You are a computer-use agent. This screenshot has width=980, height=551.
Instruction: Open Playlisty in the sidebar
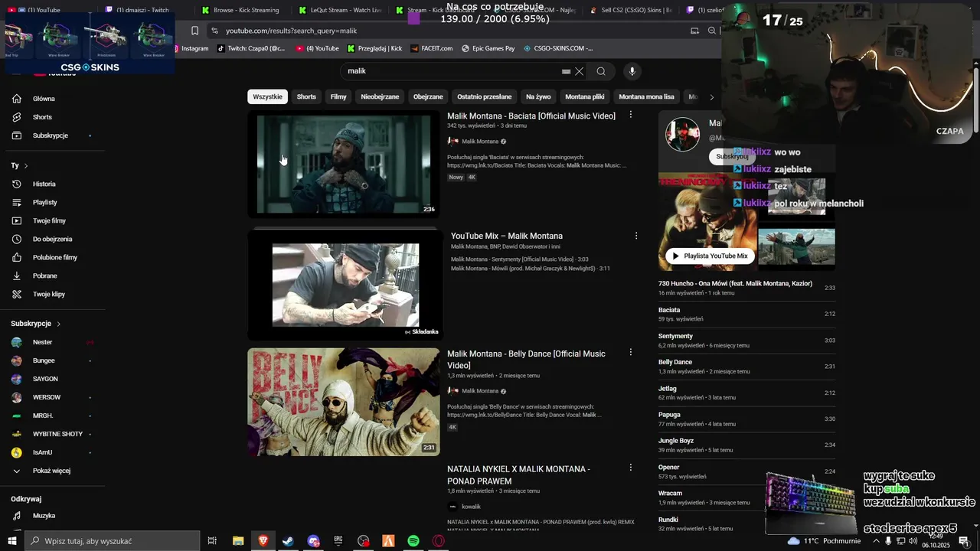(x=44, y=203)
